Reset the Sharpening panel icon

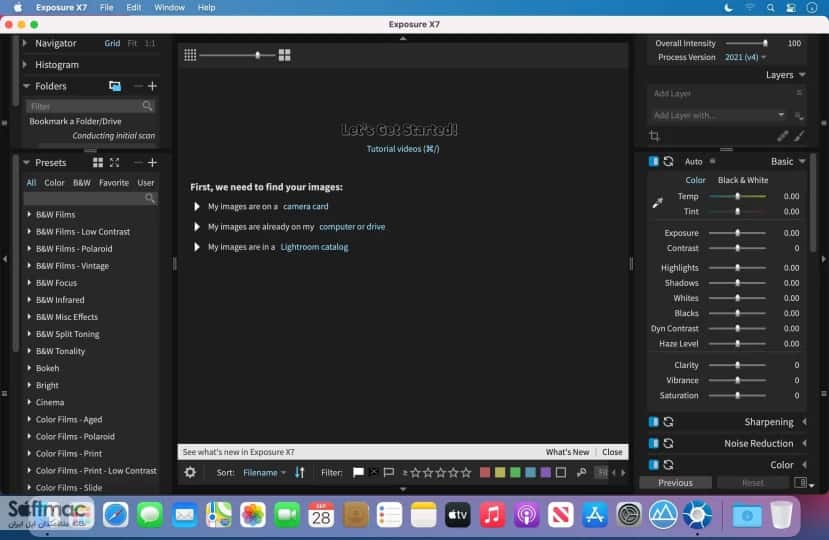click(668, 422)
